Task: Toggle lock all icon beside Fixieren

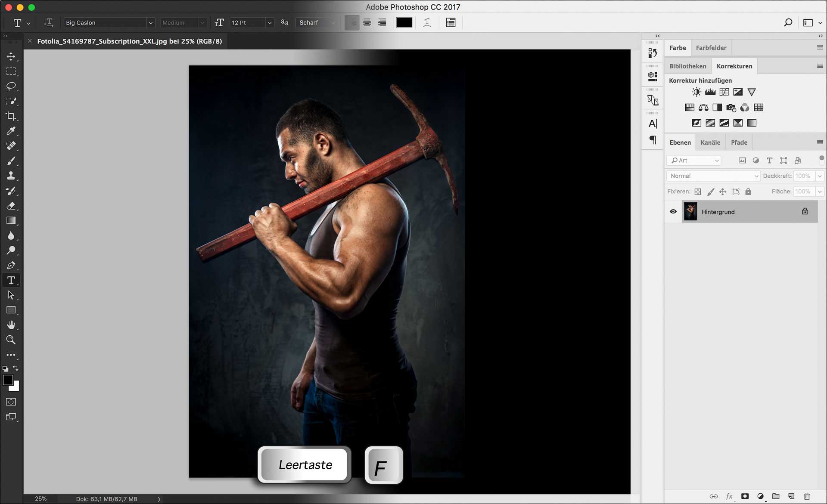Action: pyautogui.click(x=748, y=192)
